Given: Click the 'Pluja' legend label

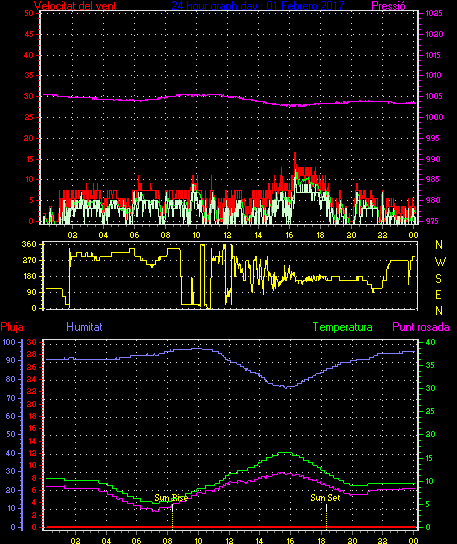Looking at the screenshot, I should click(12, 327).
